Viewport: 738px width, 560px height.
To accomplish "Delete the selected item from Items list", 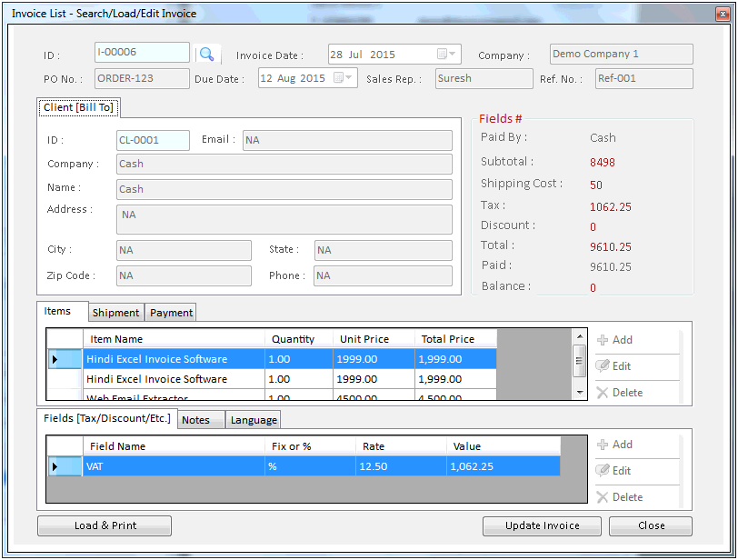I will tap(620, 392).
